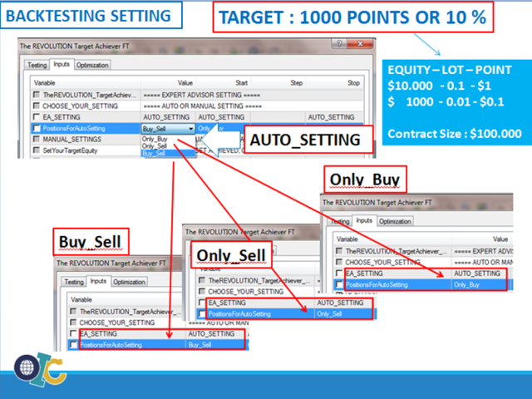Screen dimensions: 532x399
Task: Tick CHOOSE_YOUR_SETTING checkbox in the Only_Sell value window
Action: [x=202, y=292]
